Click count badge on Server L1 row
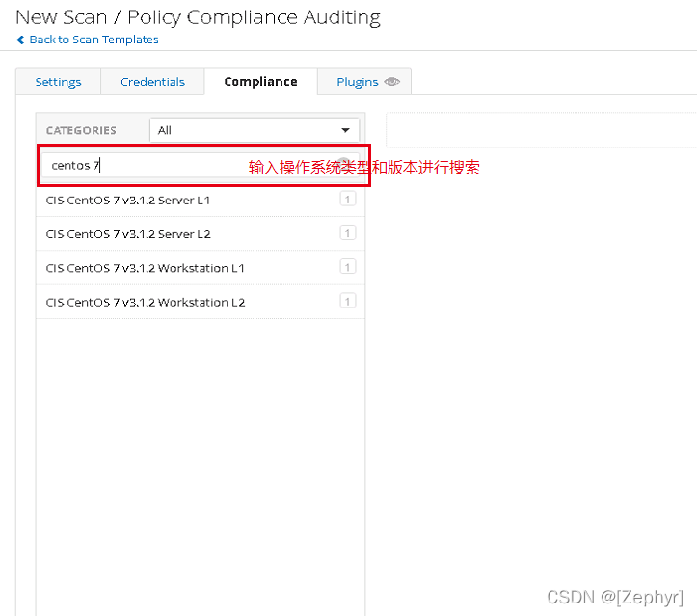Image resolution: width=697 pixels, height=616 pixels. point(348,199)
